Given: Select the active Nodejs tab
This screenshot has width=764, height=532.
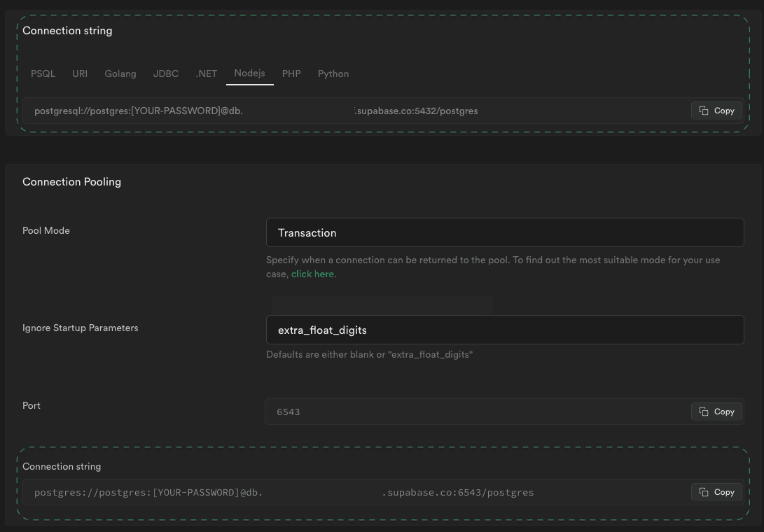Looking at the screenshot, I should [x=249, y=73].
